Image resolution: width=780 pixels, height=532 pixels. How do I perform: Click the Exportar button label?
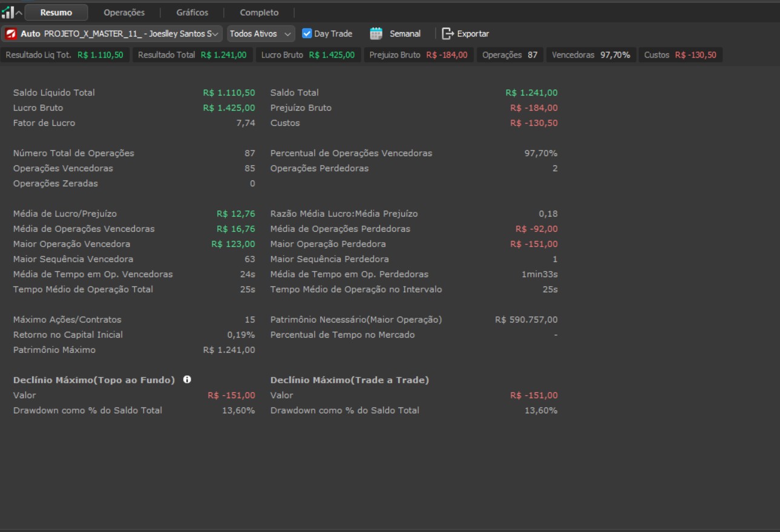click(x=473, y=34)
